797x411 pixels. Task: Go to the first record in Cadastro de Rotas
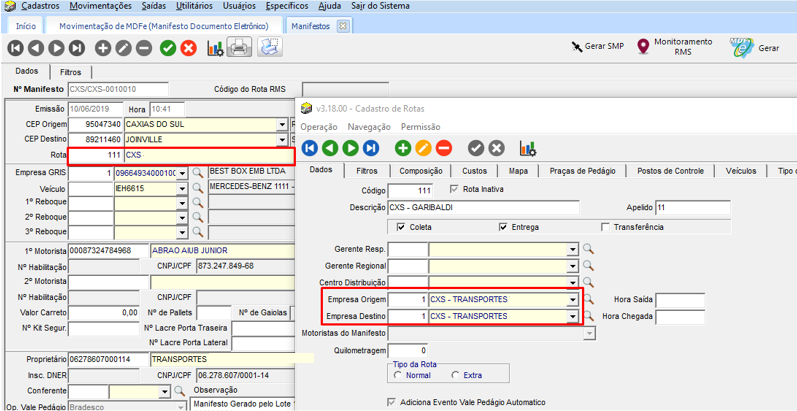(x=310, y=148)
